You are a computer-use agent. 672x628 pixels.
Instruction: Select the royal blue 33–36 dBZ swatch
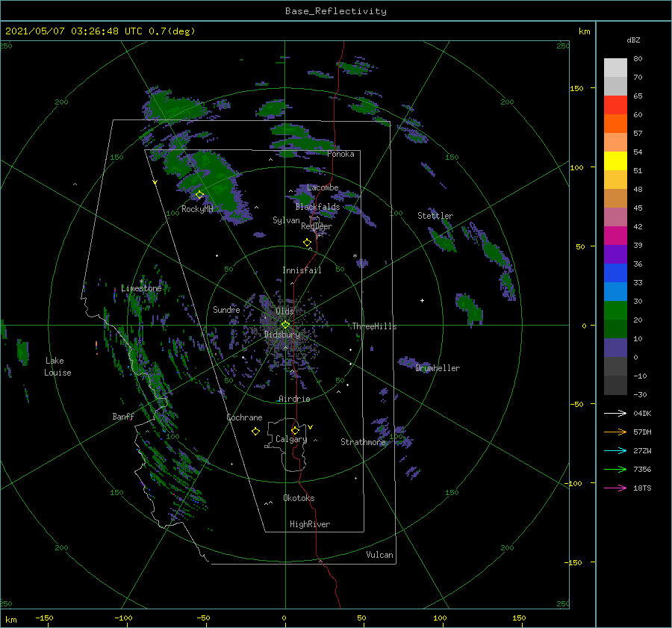[x=615, y=273]
